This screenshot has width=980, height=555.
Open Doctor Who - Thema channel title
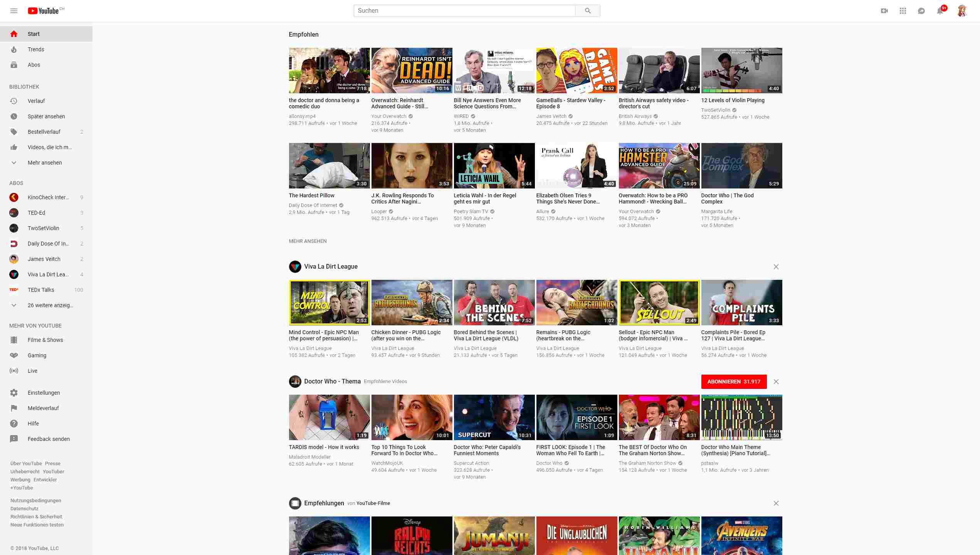pos(332,382)
